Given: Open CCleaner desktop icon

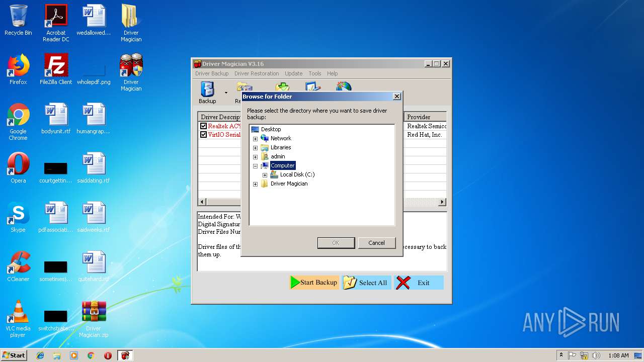Looking at the screenshot, I should 18,266.
